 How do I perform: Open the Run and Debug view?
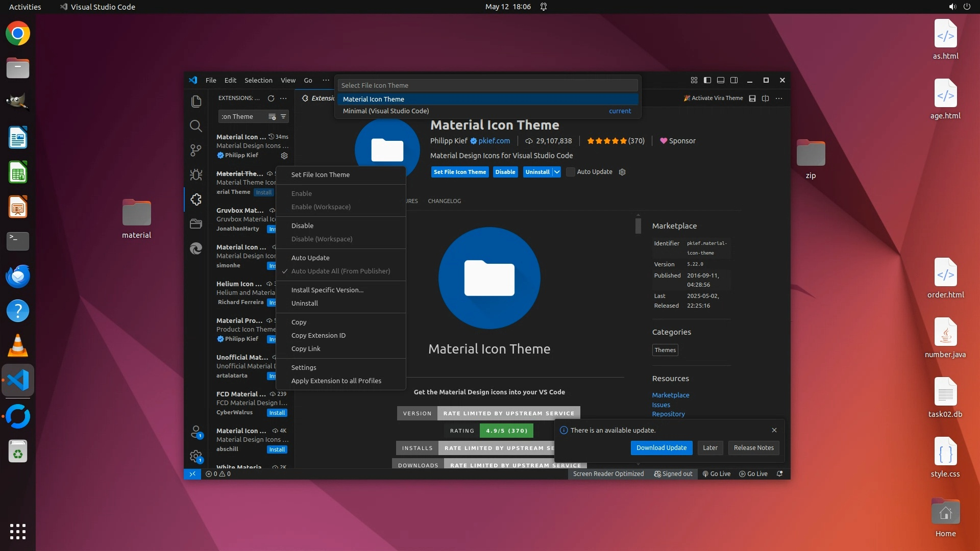tap(196, 175)
